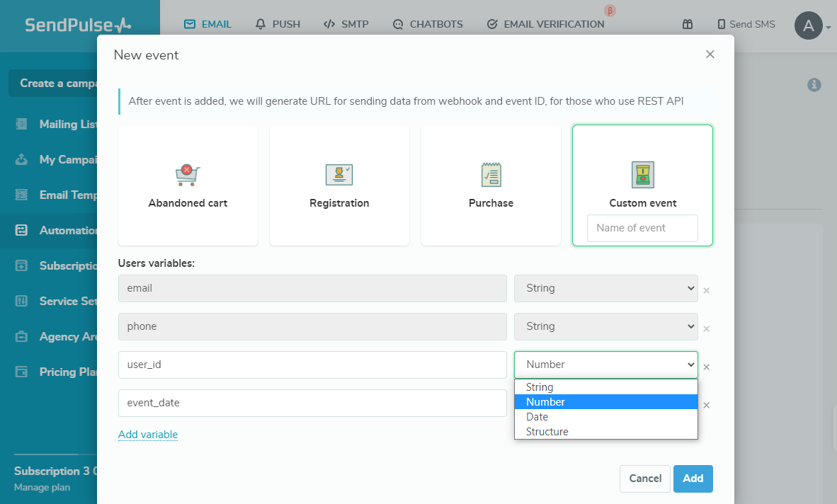
Task: Click the gift box icon in the header
Action: [x=687, y=24]
